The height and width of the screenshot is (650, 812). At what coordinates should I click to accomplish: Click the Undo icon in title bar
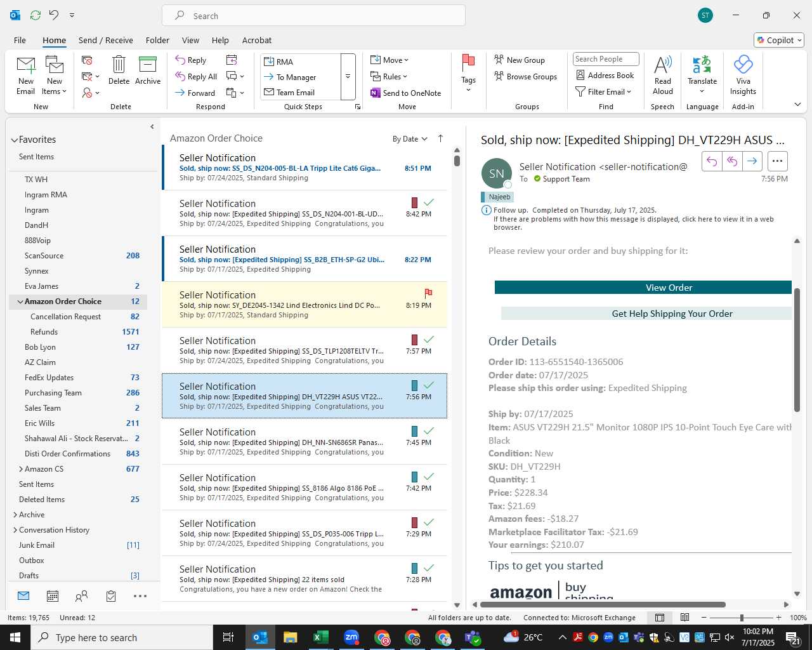point(54,15)
